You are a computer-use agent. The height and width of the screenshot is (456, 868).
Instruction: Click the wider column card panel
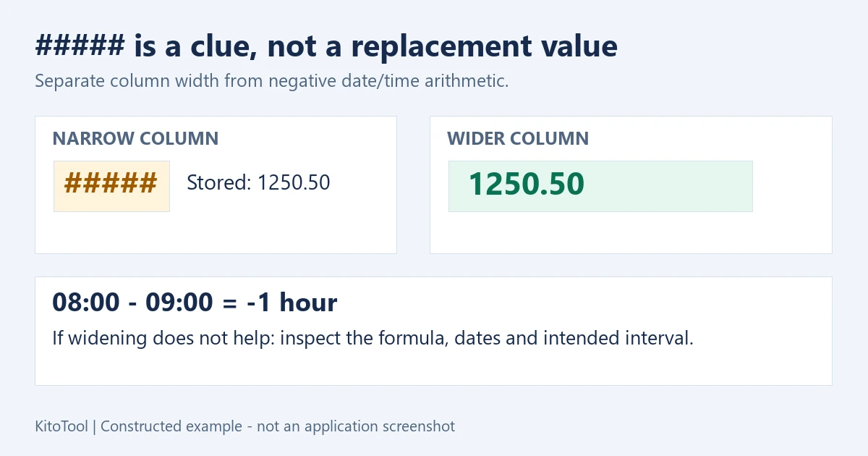click(x=631, y=185)
